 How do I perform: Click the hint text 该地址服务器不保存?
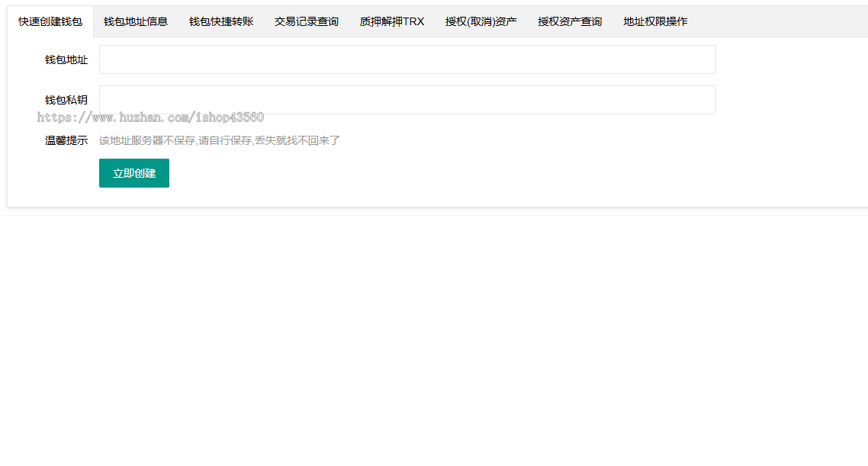147,140
